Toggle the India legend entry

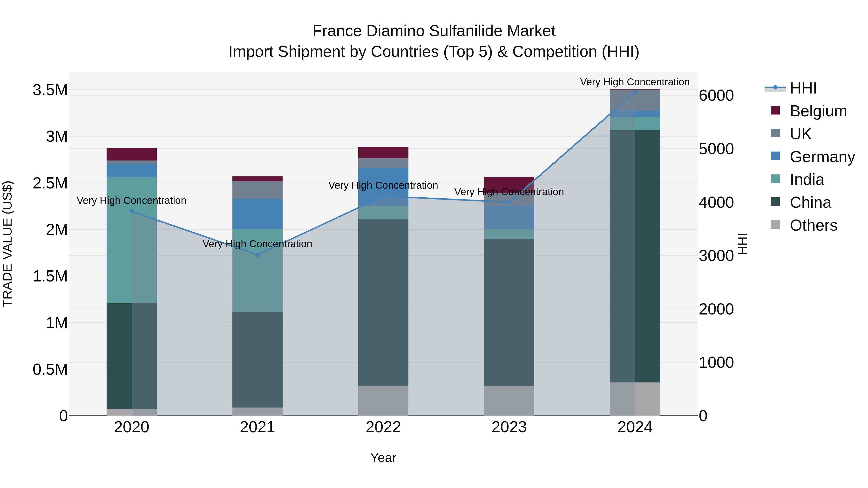[x=797, y=180]
